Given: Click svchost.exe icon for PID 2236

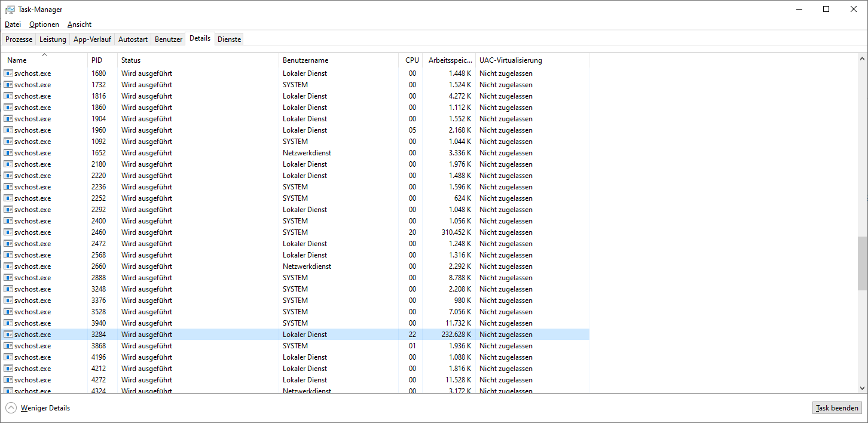Looking at the screenshot, I should click(x=8, y=187).
